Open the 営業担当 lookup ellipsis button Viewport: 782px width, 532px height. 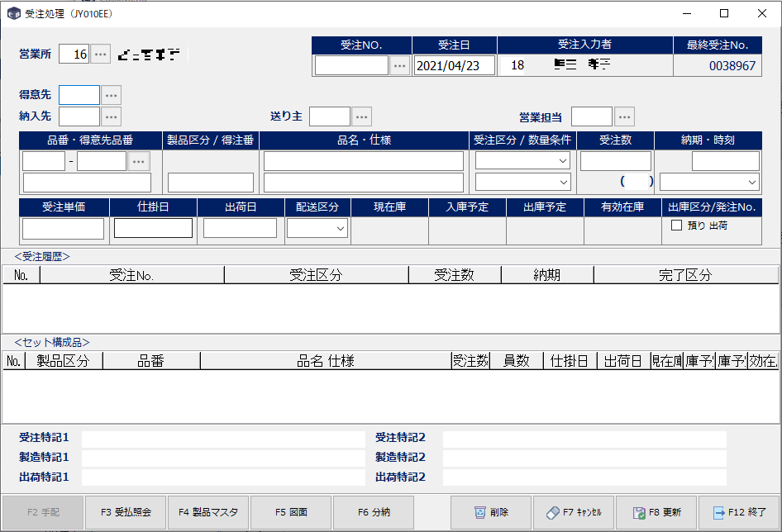[x=624, y=116]
